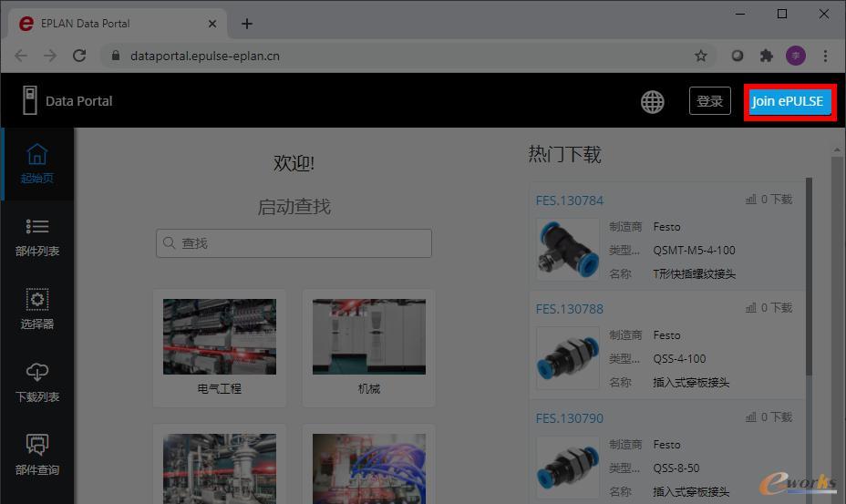Open Chrome three-dot menu
The width and height of the screenshot is (846, 504).
point(825,56)
